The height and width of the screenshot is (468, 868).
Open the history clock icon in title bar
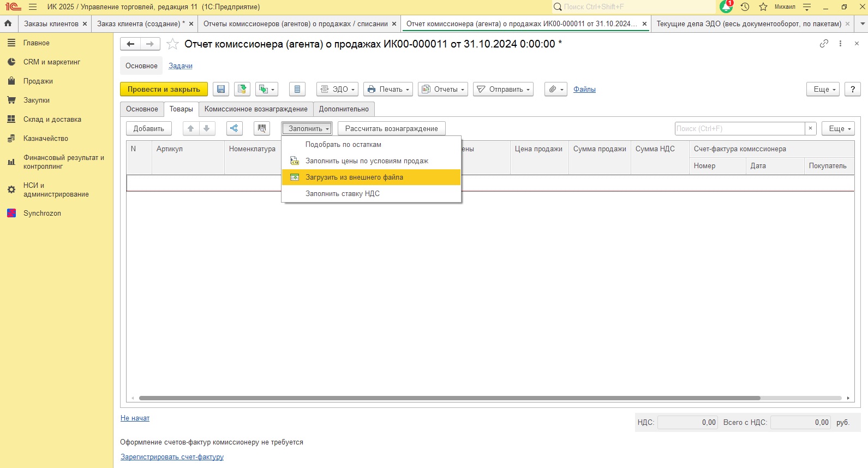pos(745,7)
